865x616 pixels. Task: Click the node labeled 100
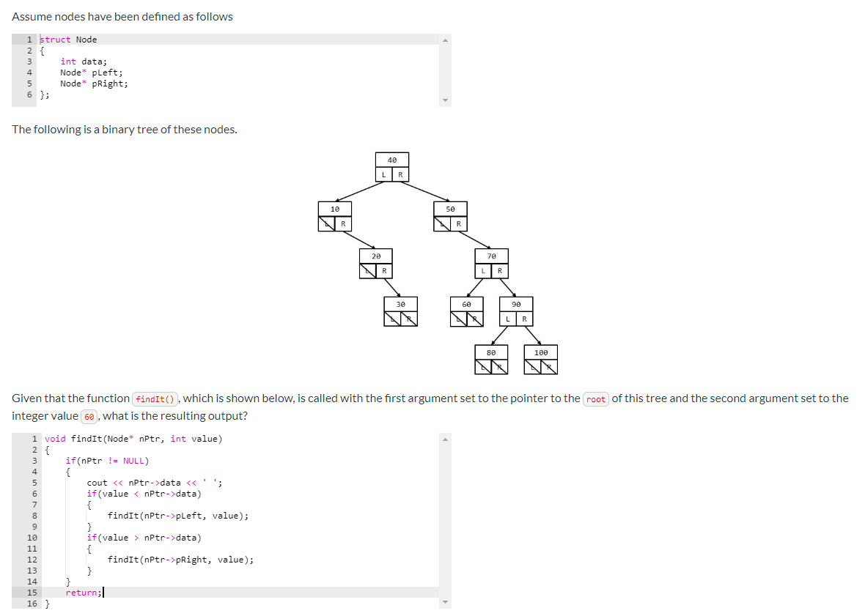(540, 352)
